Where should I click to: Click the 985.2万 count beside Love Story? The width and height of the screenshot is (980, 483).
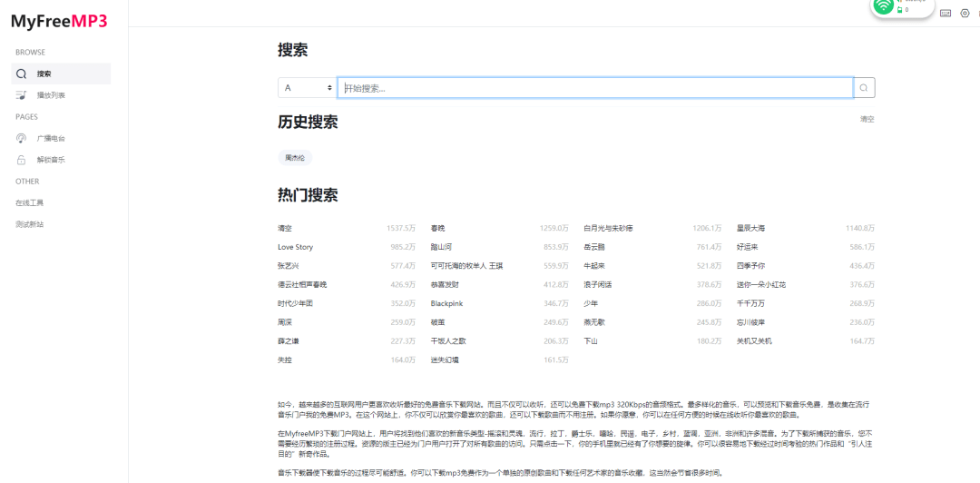point(403,247)
